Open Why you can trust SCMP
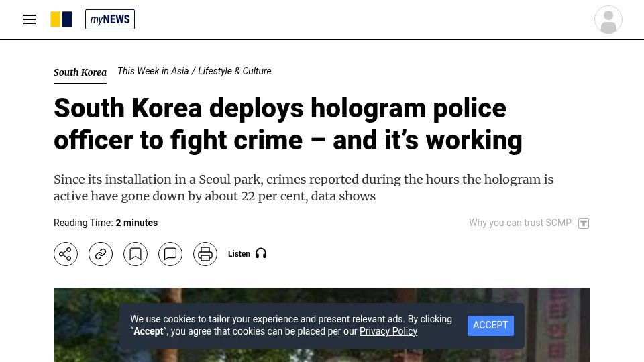Screen dimensions: 644x362 coord(520,223)
